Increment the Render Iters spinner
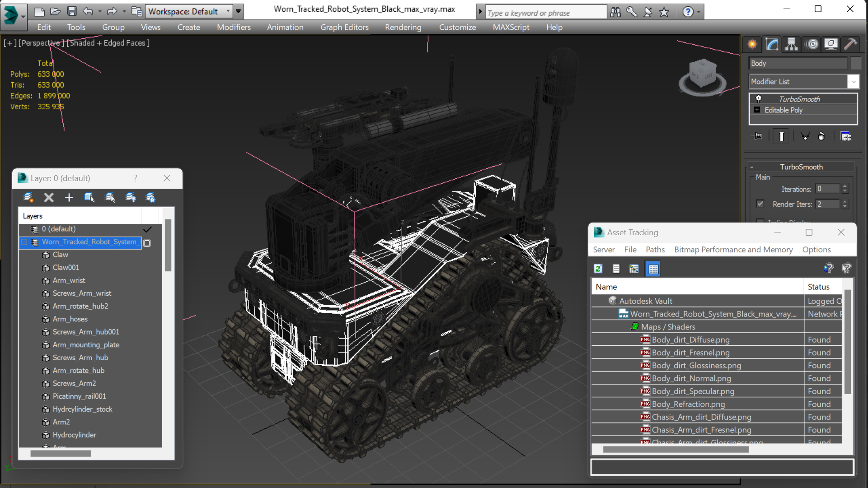The height and width of the screenshot is (488, 868). tap(845, 201)
